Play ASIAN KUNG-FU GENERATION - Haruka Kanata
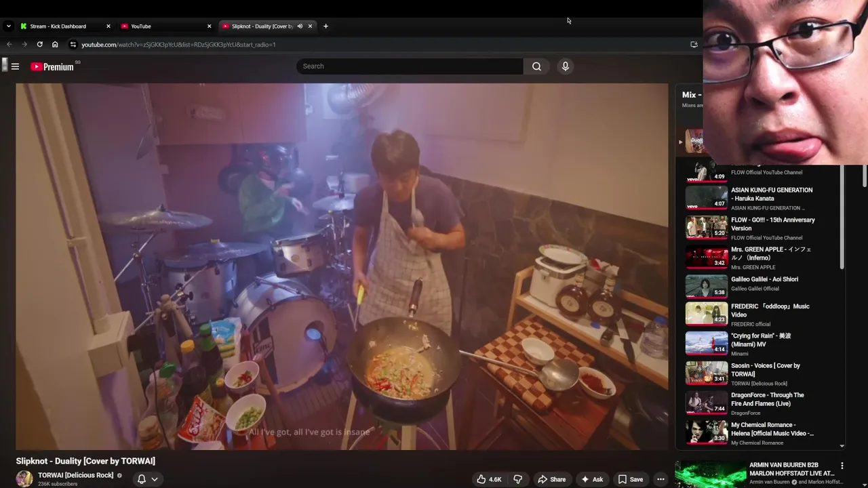The image size is (868, 488). 772,195
